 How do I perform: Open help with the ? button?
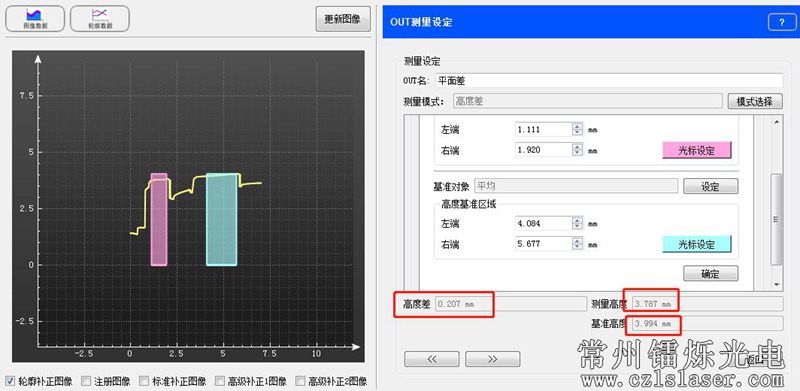click(x=781, y=22)
